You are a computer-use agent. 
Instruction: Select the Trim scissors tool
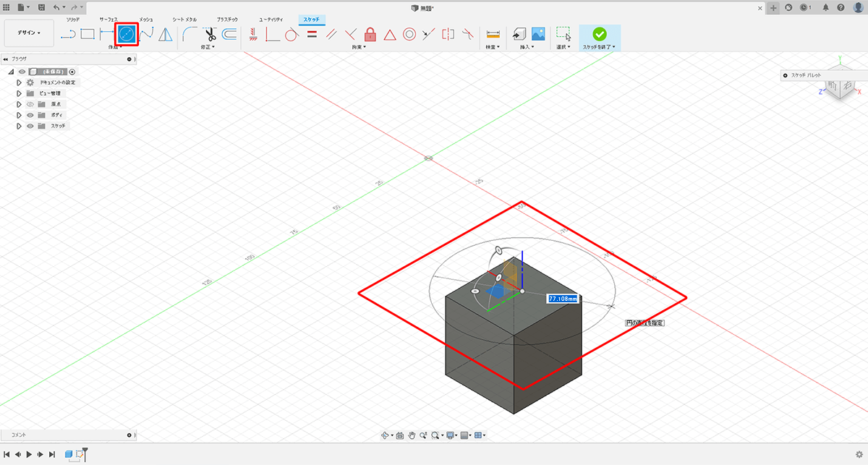pos(210,34)
